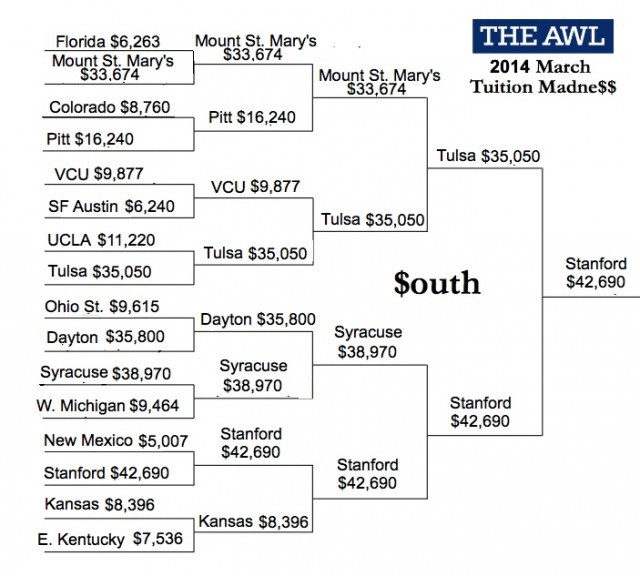Screen dimensions: 640x576
Task: Select first-round Tulsa $35,050 entry
Action: tap(100, 271)
